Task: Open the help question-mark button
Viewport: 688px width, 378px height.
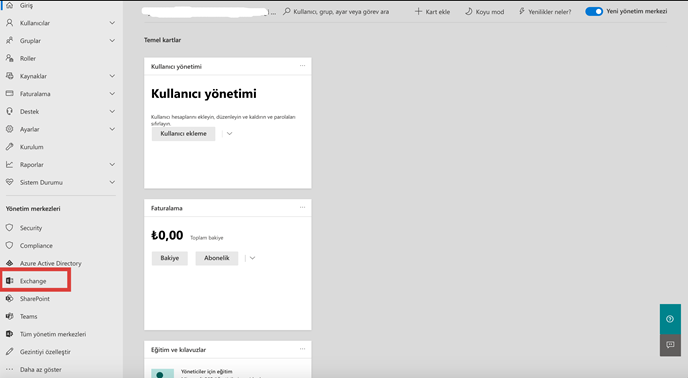Action: point(670,319)
